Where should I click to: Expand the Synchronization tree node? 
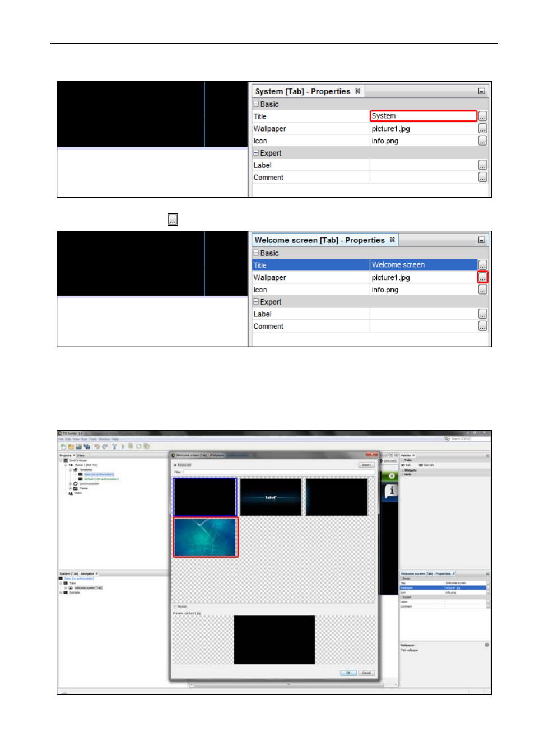click(x=70, y=484)
